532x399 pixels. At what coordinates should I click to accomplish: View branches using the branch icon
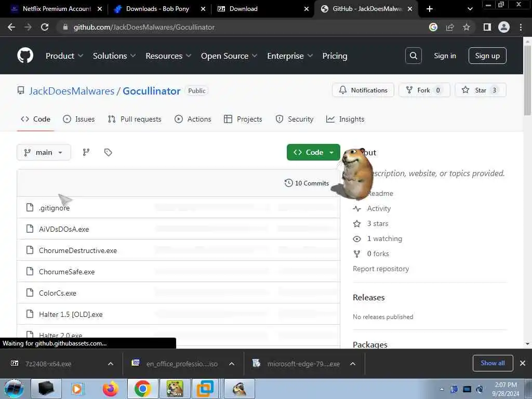coord(86,152)
